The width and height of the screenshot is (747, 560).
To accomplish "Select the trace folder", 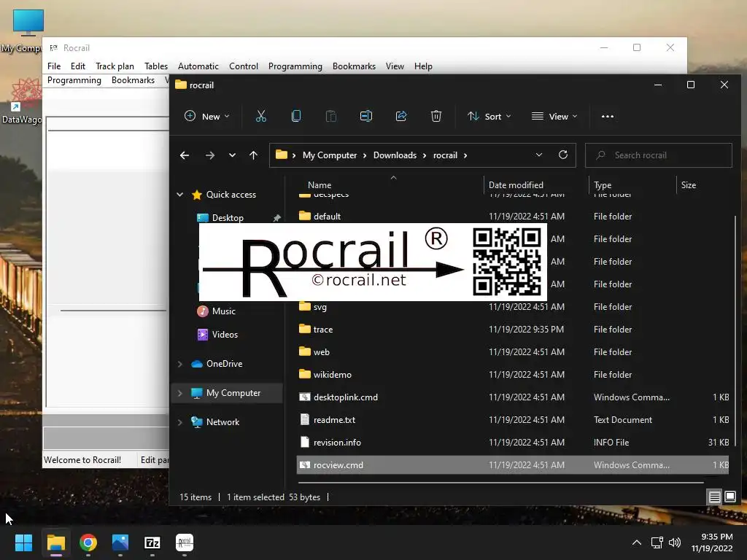I will [x=512, y=329].
